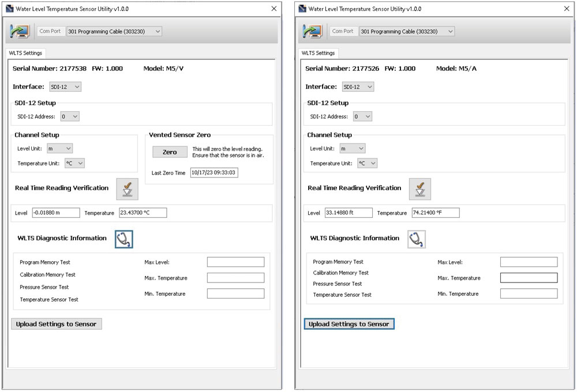Click Zero to zero the vented sensor level reading
This screenshot has height=392, width=577.
tap(170, 152)
